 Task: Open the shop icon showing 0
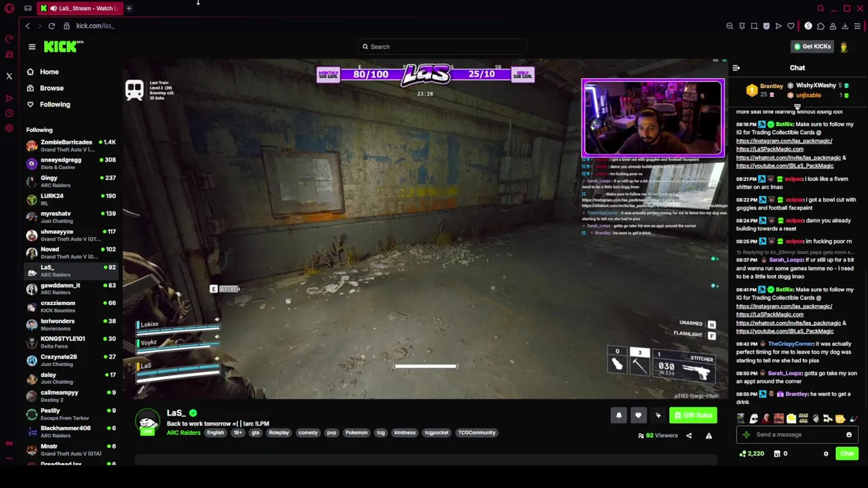pos(781,454)
